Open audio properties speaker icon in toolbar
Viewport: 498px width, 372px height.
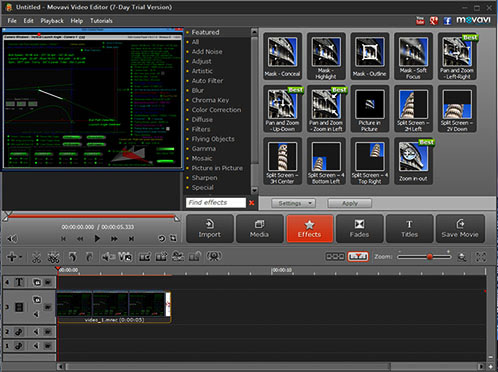click(x=108, y=257)
